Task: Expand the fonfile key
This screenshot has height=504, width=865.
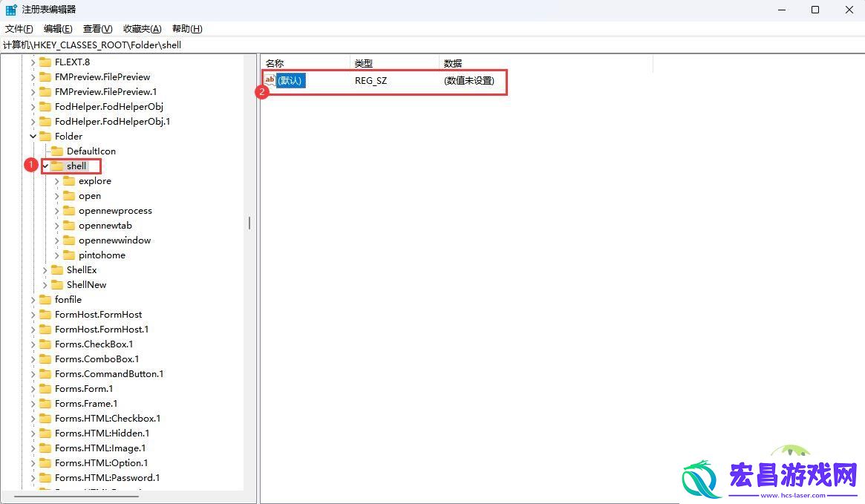Action: click(x=33, y=300)
